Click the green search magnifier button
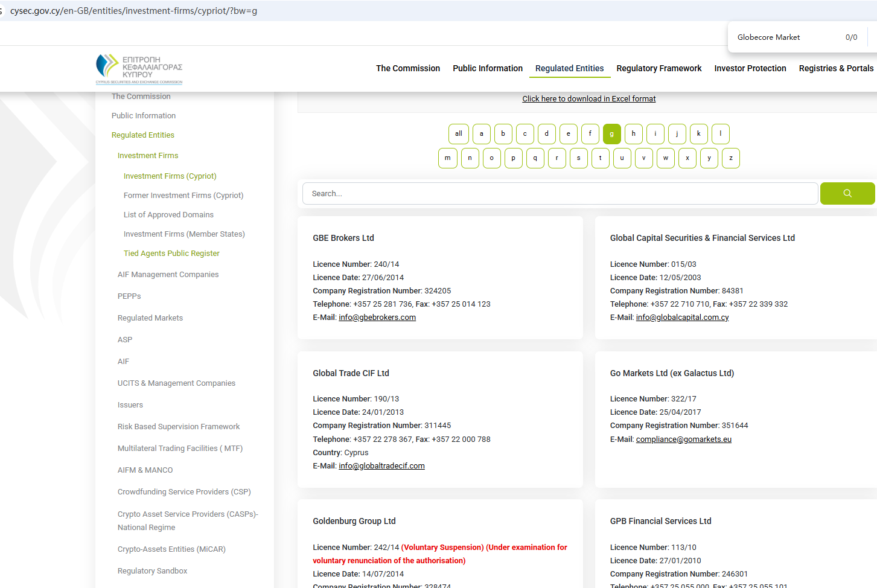Viewport: 877px width, 588px height. 847,193
